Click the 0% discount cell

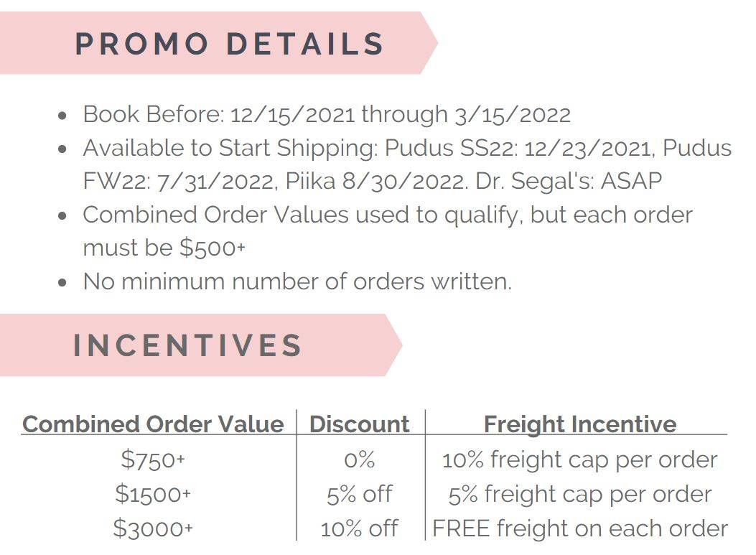point(359,460)
